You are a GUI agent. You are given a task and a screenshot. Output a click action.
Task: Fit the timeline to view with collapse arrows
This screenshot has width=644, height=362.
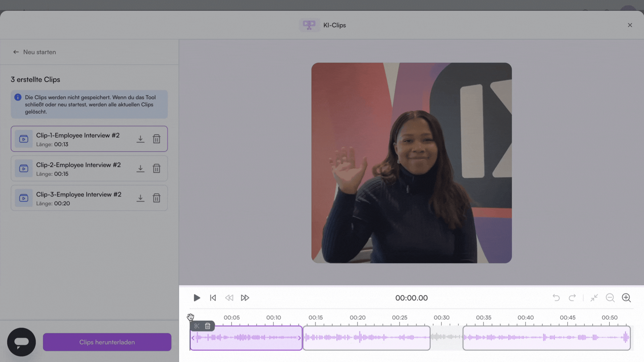594,298
